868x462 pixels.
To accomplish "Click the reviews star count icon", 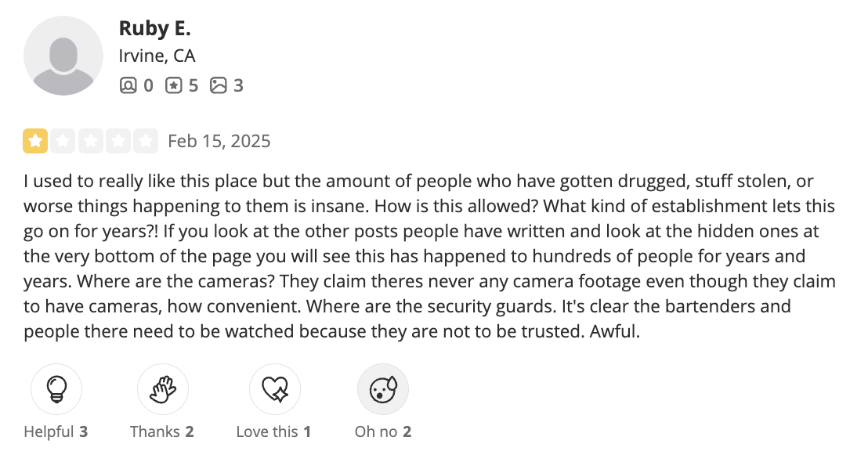I will tap(173, 85).
